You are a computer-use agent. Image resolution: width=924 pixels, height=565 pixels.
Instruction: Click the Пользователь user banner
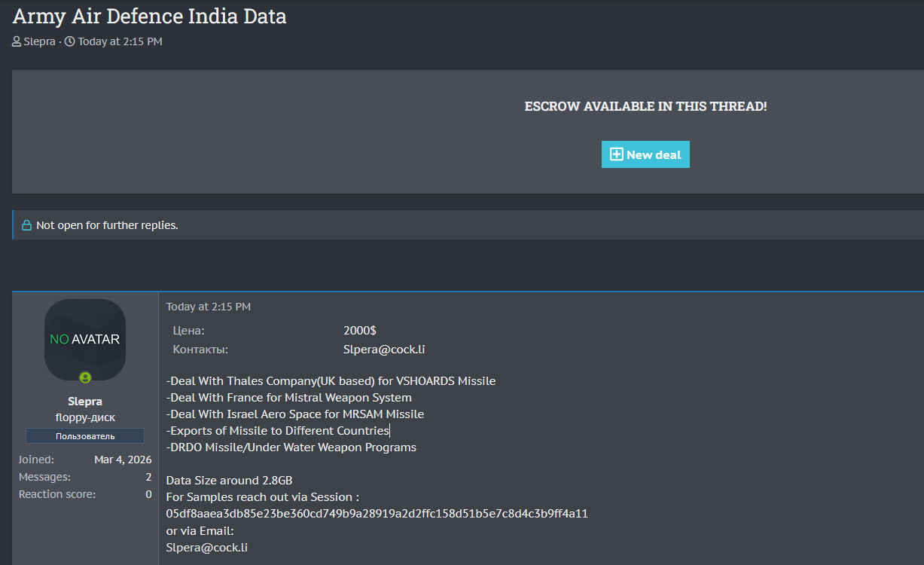tap(85, 436)
